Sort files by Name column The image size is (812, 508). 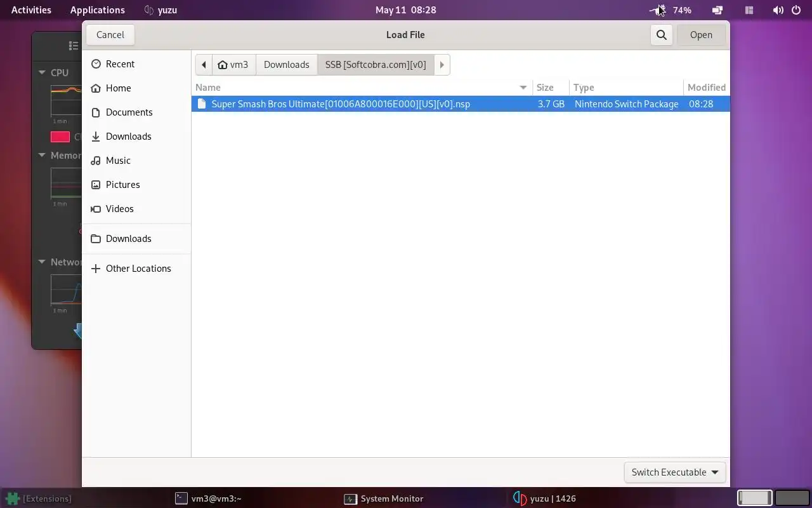[x=362, y=88]
